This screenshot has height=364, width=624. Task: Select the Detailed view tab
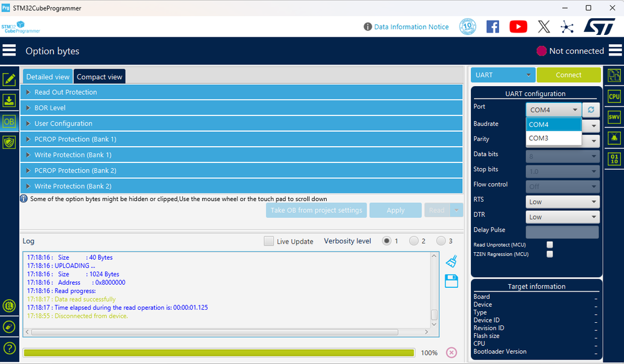pyautogui.click(x=47, y=77)
